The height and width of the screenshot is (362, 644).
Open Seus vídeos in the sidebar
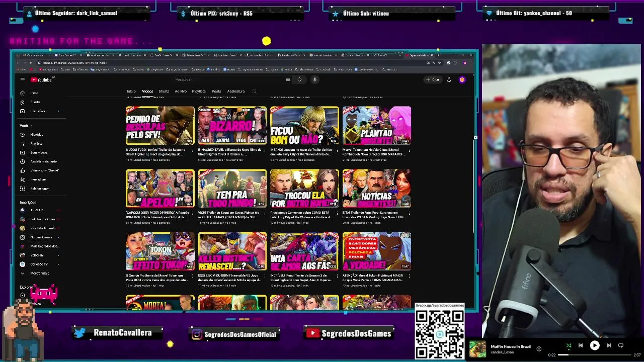coord(38,152)
